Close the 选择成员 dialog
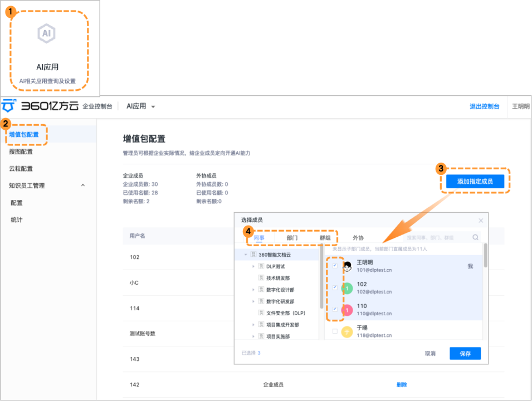This screenshot has width=532, height=401. pyautogui.click(x=481, y=221)
